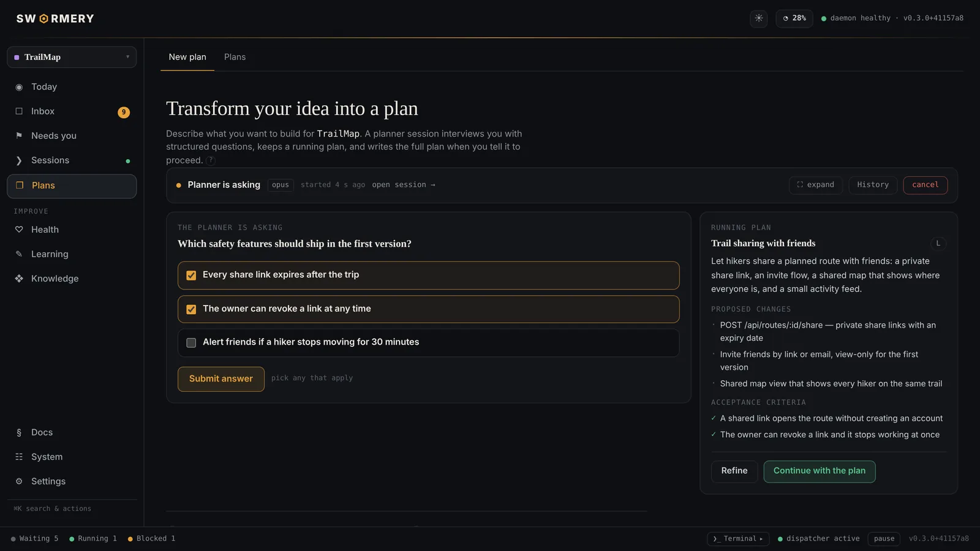The image size is (980, 551).
Task: Switch to the Plans tab
Action: (x=235, y=57)
